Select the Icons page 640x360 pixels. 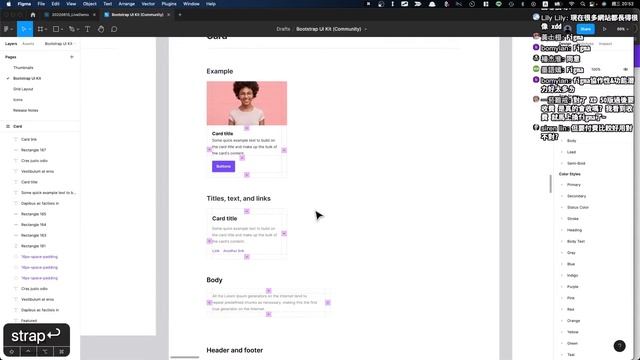(18, 100)
